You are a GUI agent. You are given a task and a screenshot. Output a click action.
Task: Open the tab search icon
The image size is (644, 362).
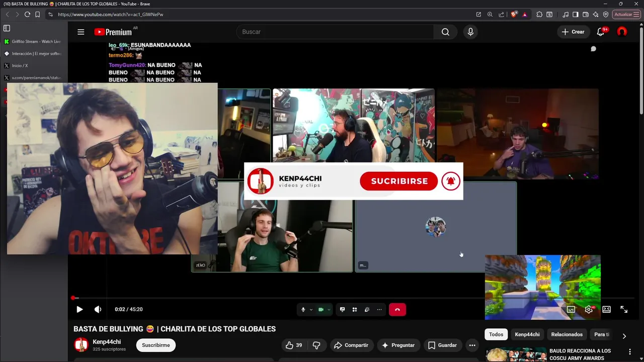[549, 15]
